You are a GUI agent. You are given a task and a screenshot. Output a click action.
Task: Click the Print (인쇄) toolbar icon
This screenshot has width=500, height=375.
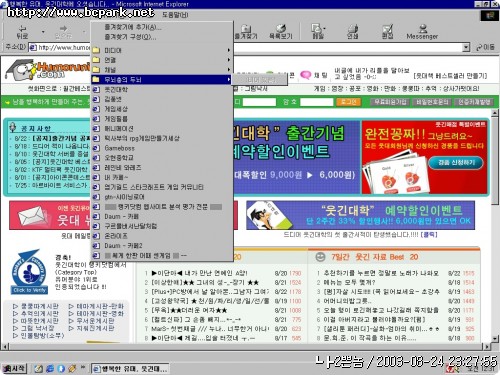[x=353, y=32]
